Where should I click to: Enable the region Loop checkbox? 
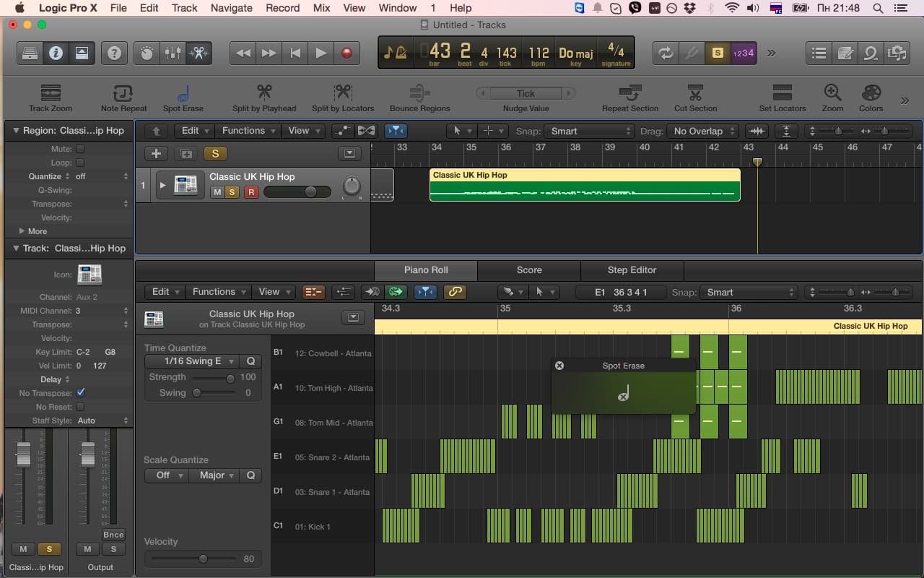(x=80, y=163)
